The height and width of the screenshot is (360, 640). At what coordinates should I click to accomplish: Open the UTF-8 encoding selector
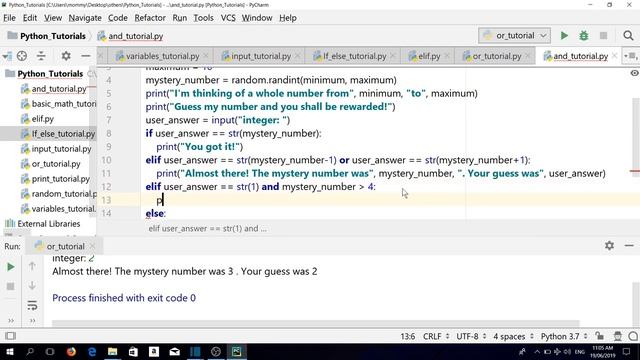point(471,336)
